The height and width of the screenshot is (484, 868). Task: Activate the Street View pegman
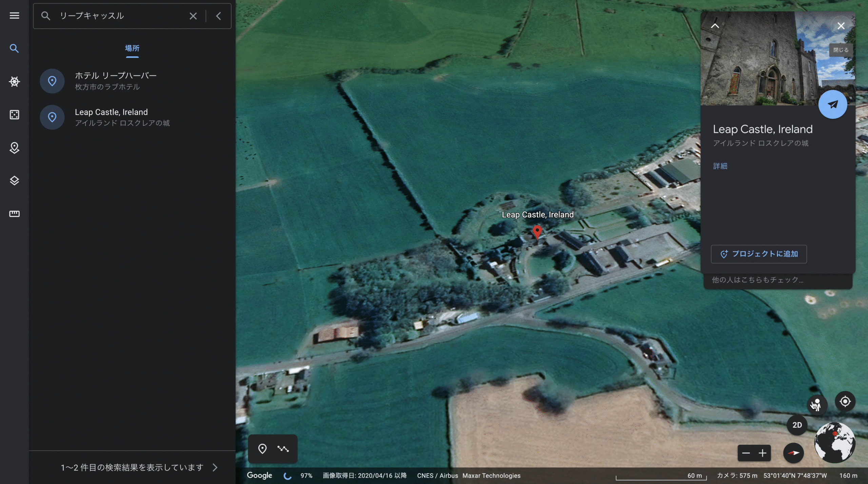click(x=817, y=404)
